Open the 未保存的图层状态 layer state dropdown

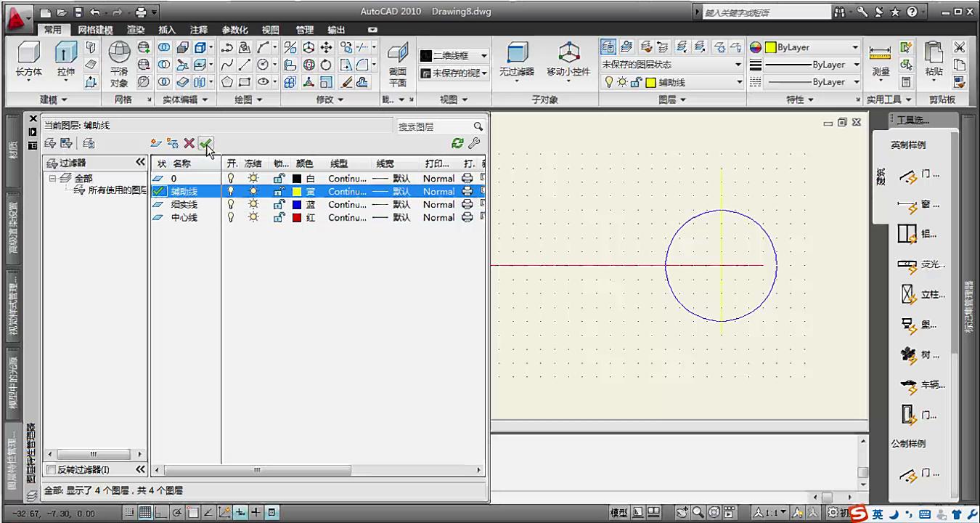pyautogui.click(x=738, y=65)
